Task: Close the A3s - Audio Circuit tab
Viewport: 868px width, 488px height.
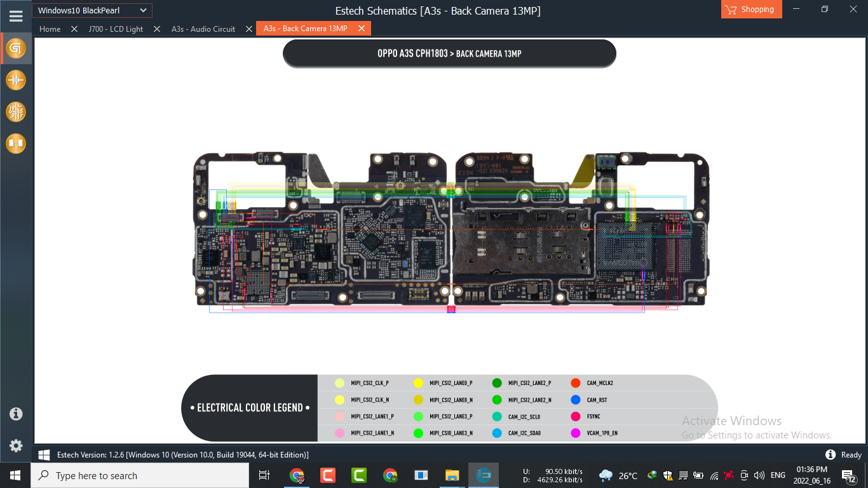Action: (x=248, y=29)
